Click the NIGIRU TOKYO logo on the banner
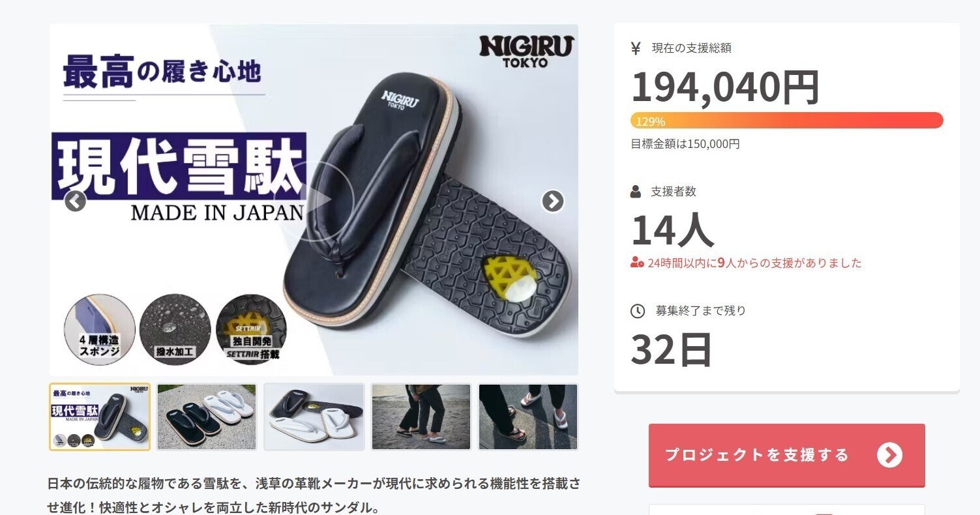The height and width of the screenshot is (515, 980). click(x=526, y=51)
